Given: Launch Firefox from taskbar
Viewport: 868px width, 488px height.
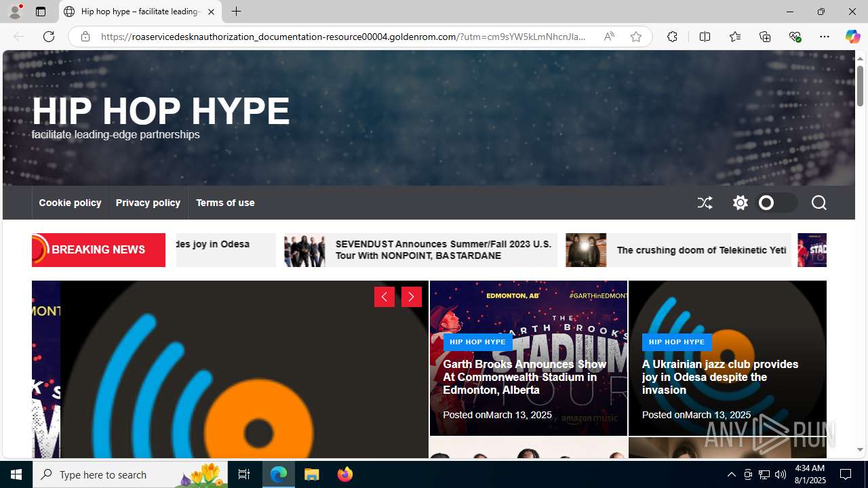Looking at the screenshot, I should tap(345, 474).
